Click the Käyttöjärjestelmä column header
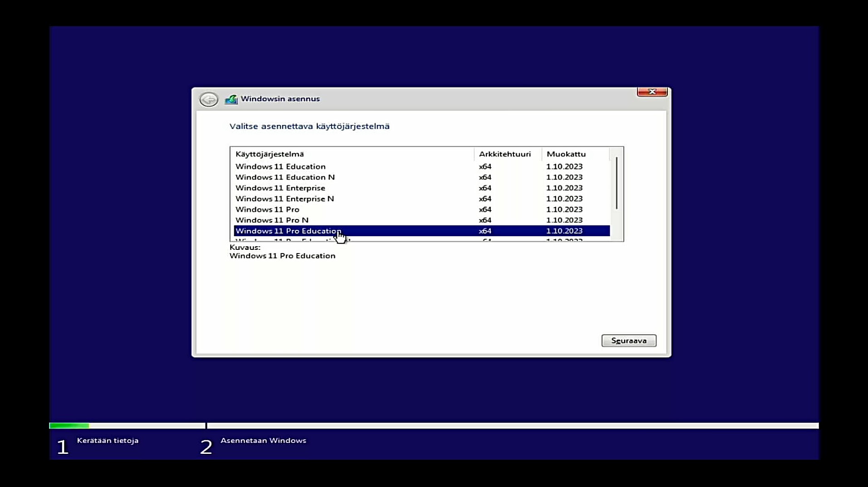This screenshot has width=868, height=487. tap(352, 154)
